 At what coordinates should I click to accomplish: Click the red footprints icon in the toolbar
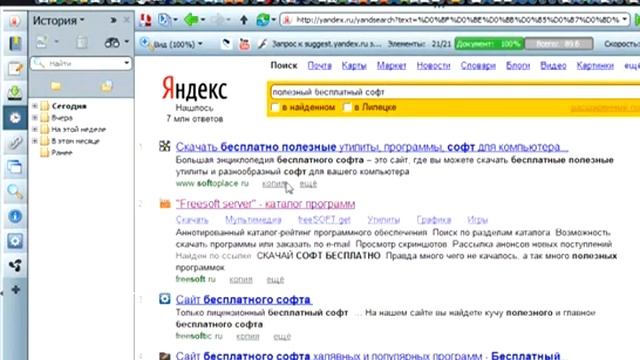click(145, 20)
